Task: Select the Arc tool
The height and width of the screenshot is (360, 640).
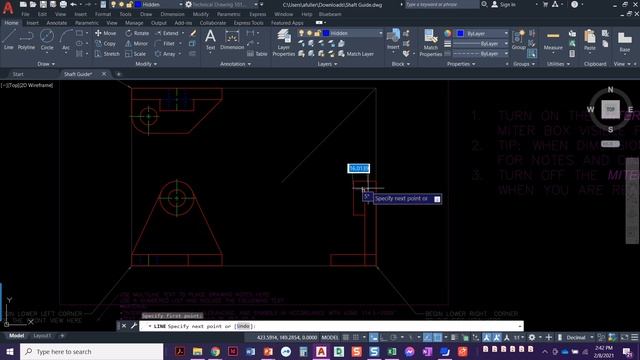Action: pyautogui.click(x=66, y=40)
